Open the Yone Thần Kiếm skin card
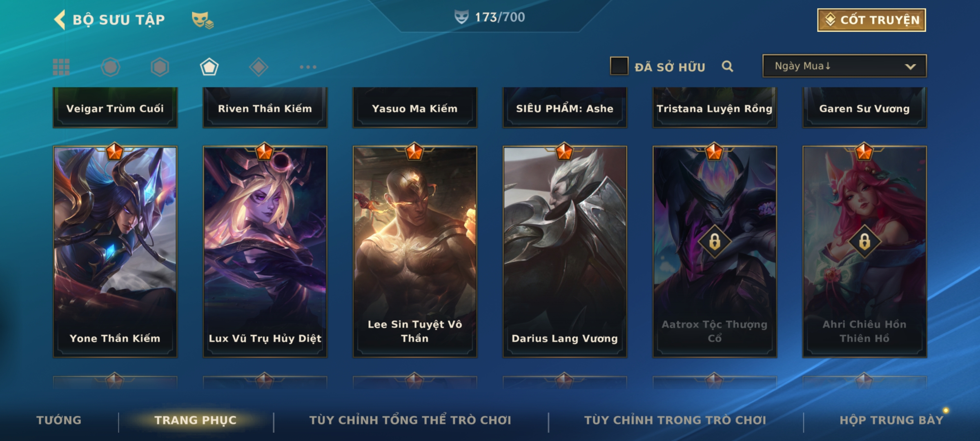Viewport: 980px width, 441px height. pyautogui.click(x=115, y=252)
